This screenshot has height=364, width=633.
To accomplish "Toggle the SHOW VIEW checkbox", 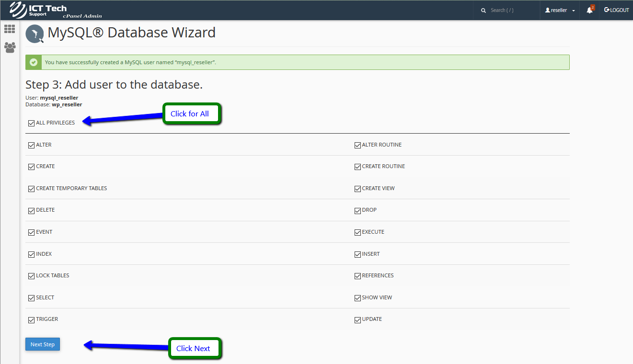I will [357, 298].
